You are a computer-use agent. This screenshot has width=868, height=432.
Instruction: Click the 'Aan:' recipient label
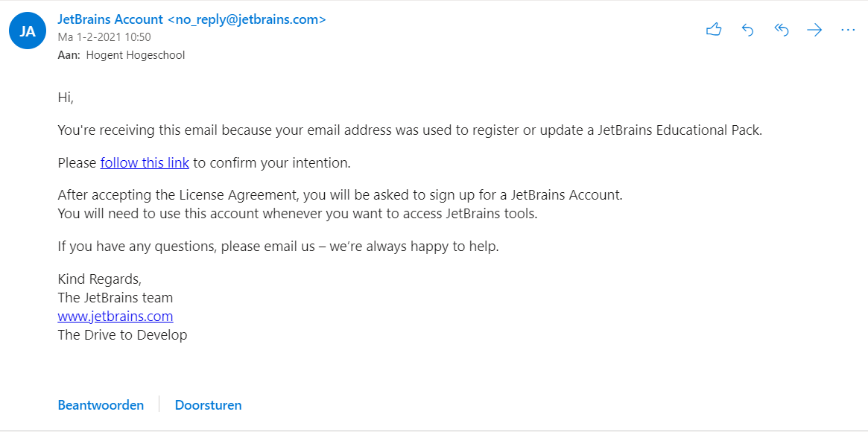[70, 55]
